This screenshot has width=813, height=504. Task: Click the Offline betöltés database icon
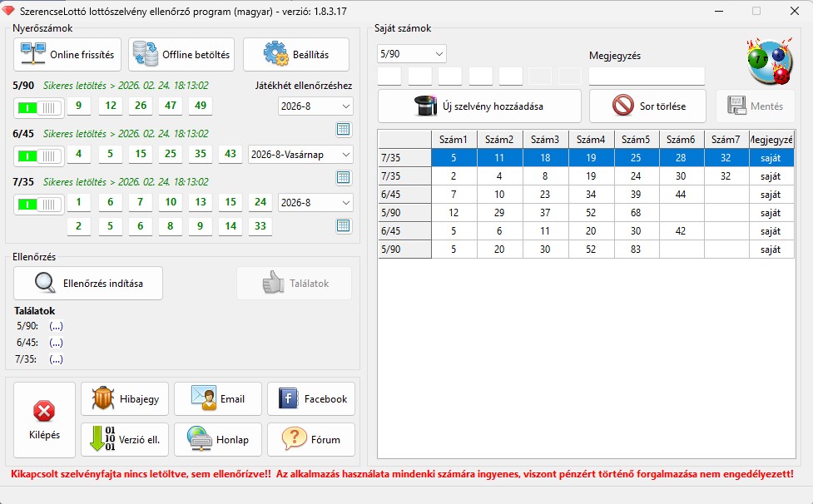point(144,55)
